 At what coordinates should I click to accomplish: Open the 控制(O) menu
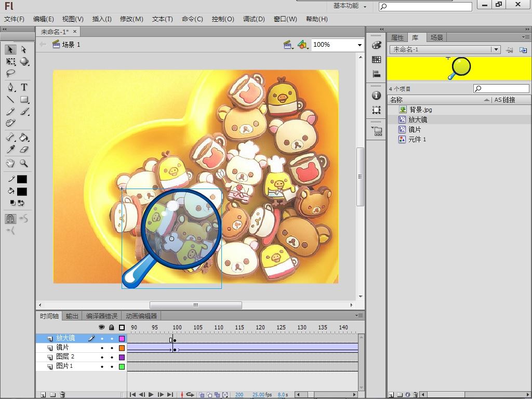pyautogui.click(x=223, y=19)
